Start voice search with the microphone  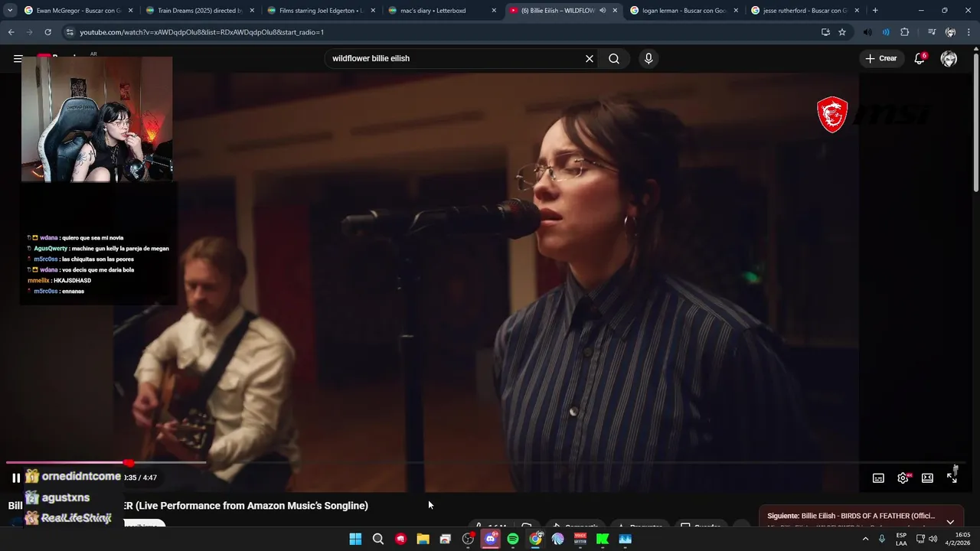point(648,58)
